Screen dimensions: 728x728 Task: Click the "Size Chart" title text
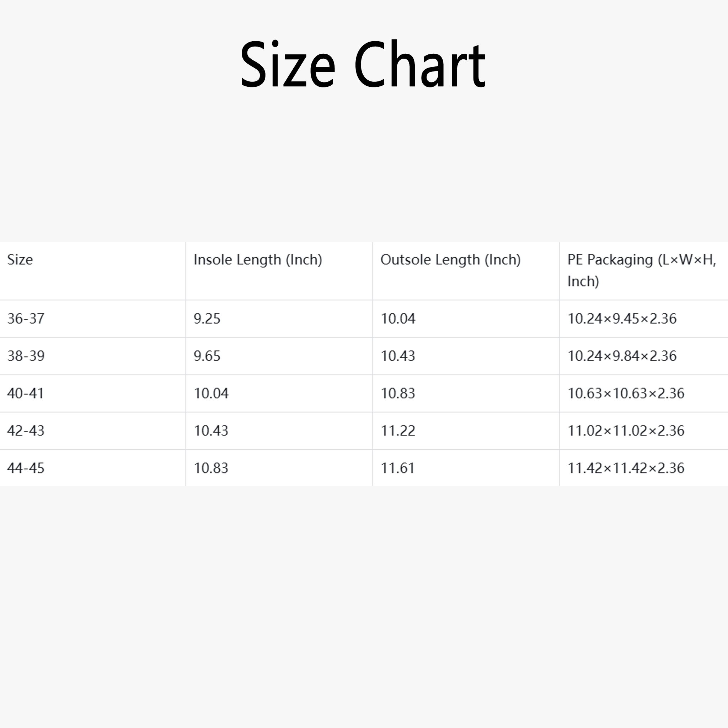[363, 64]
